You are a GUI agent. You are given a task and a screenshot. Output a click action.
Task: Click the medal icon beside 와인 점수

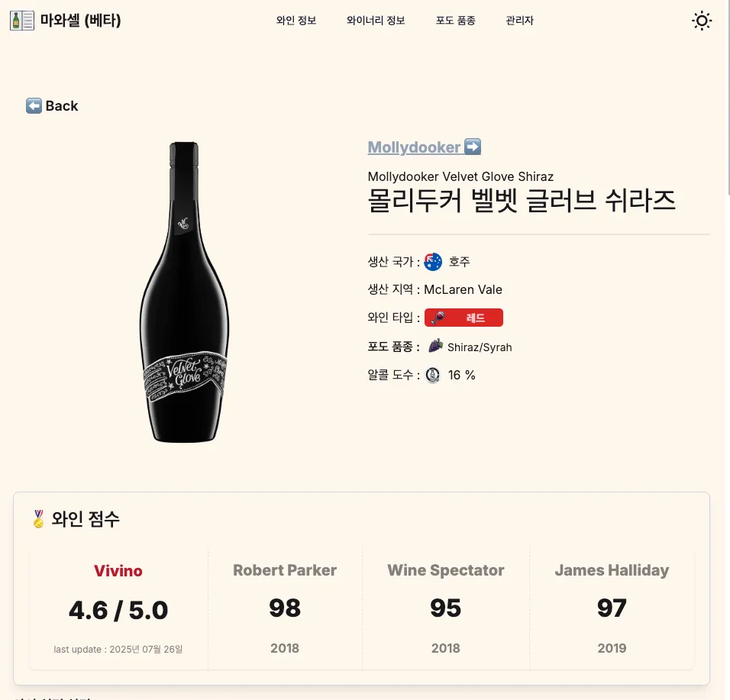click(38, 519)
